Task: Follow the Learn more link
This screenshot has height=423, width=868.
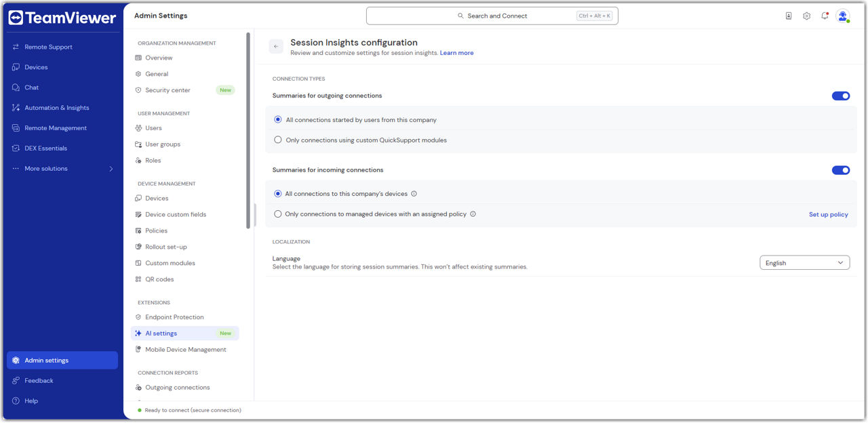Action: point(457,53)
